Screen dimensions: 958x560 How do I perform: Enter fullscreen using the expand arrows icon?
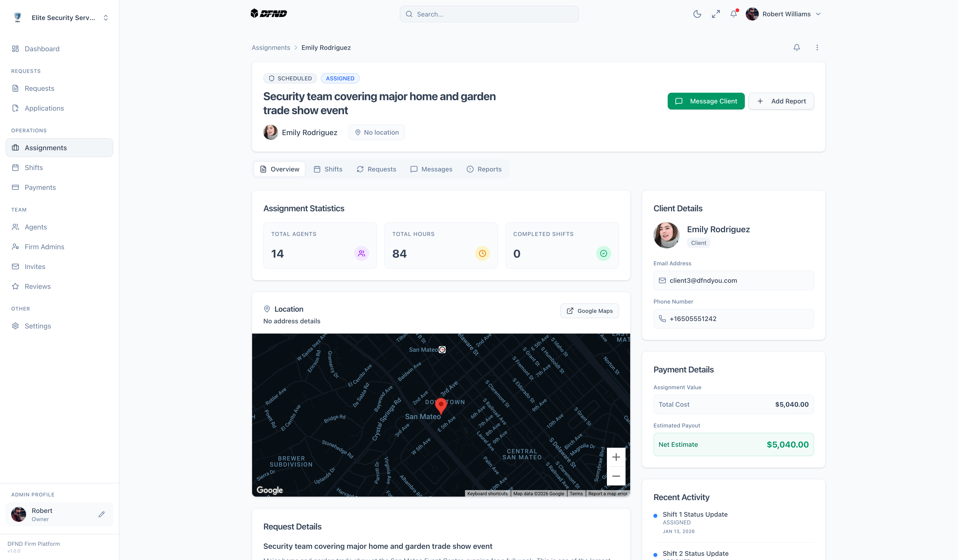click(715, 14)
